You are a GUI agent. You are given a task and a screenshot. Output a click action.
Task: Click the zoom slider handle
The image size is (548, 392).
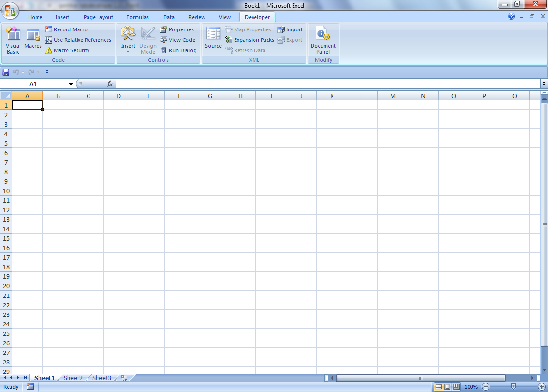point(513,386)
